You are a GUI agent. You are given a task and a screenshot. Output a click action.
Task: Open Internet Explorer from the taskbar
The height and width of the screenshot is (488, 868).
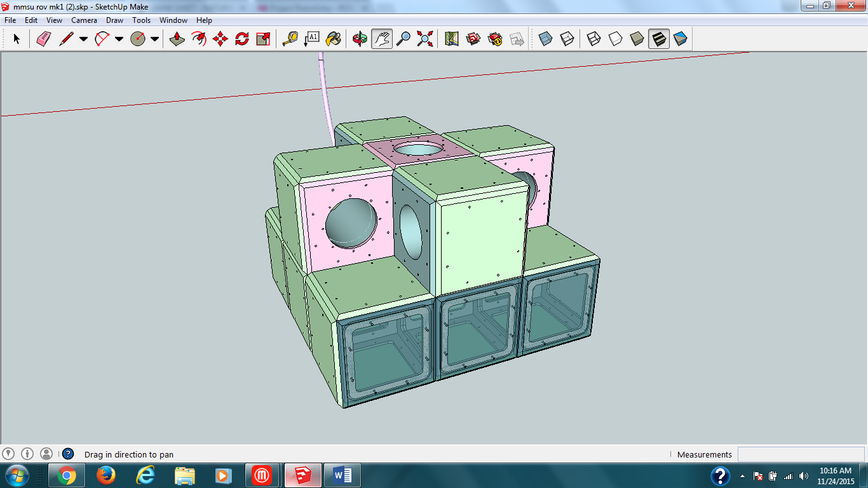click(146, 475)
